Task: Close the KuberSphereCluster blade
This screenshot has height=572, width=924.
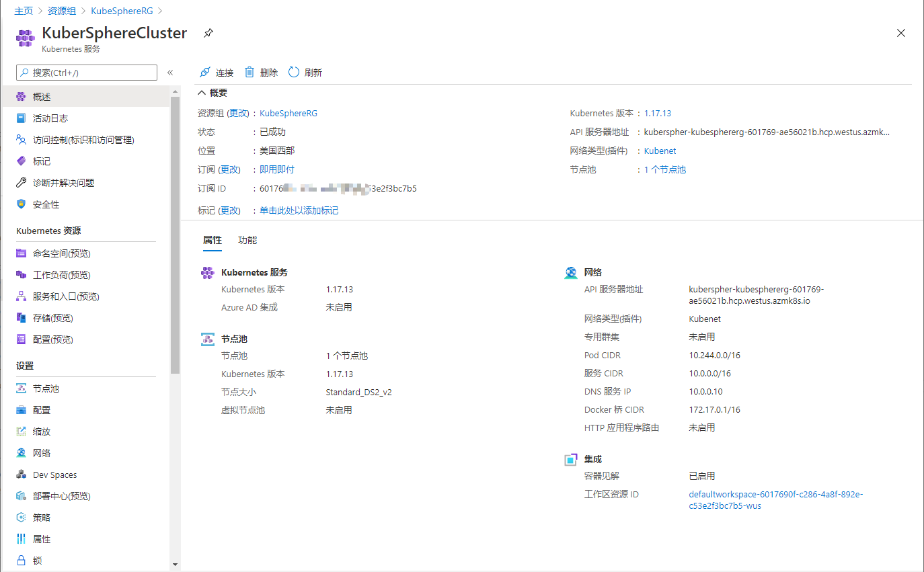Action: pos(901,33)
